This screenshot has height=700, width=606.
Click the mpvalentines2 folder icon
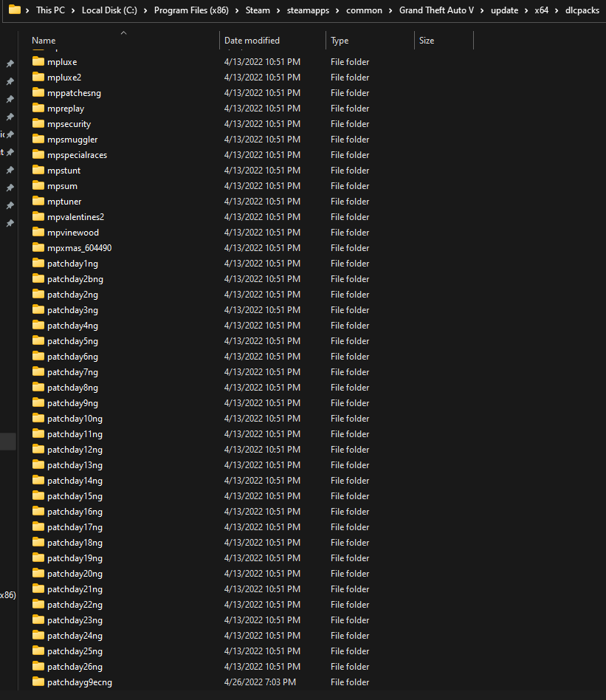coord(38,217)
